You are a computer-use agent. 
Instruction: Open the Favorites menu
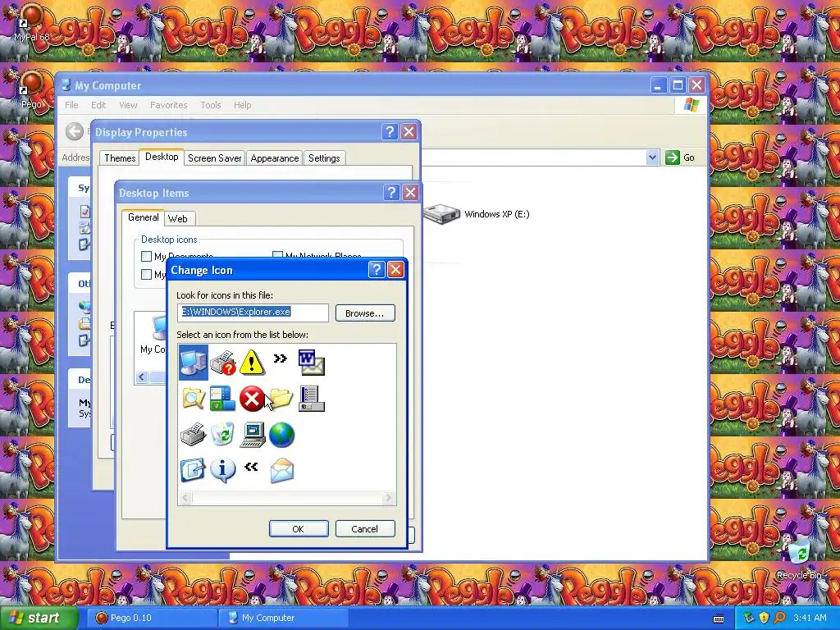point(169,105)
